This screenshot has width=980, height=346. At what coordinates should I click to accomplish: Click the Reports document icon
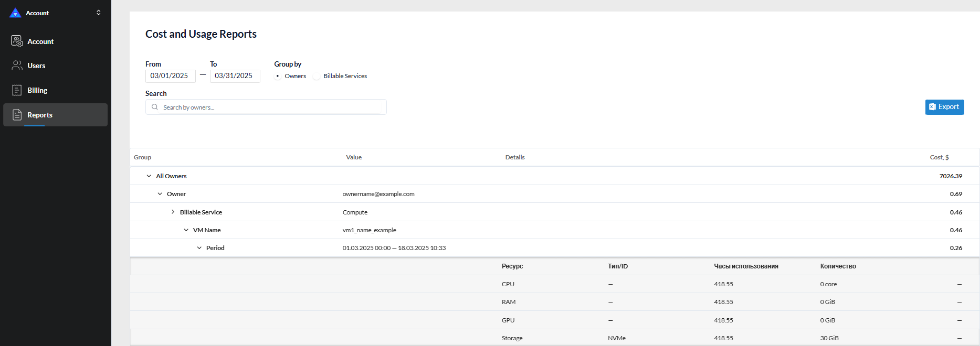click(17, 115)
